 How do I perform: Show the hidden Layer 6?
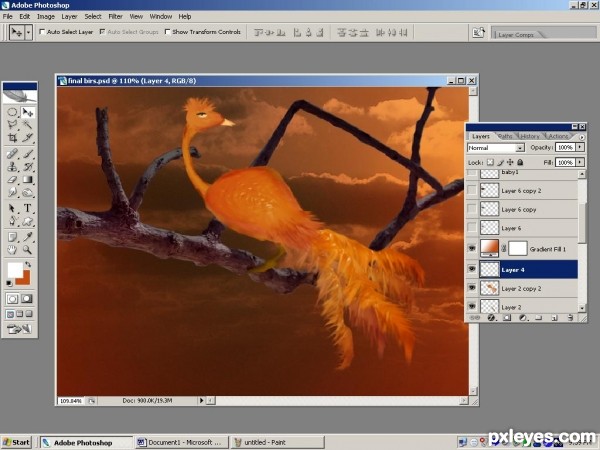[x=472, y=228]
